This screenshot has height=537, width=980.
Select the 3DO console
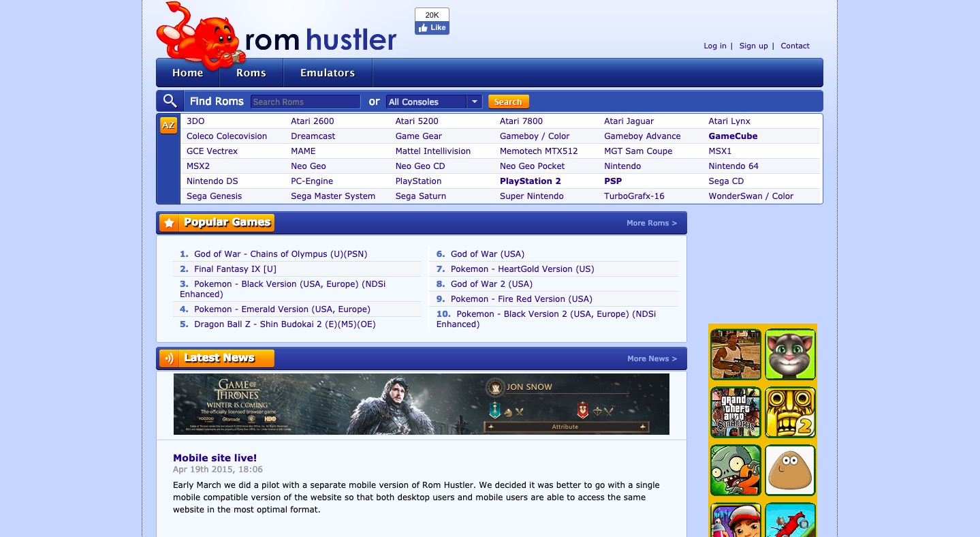(195, 121)
